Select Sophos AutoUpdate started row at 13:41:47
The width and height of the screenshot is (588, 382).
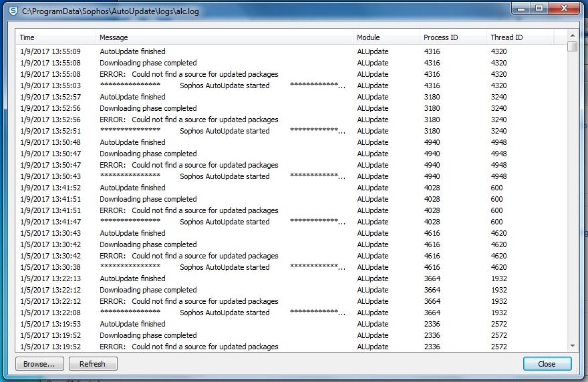291,222
